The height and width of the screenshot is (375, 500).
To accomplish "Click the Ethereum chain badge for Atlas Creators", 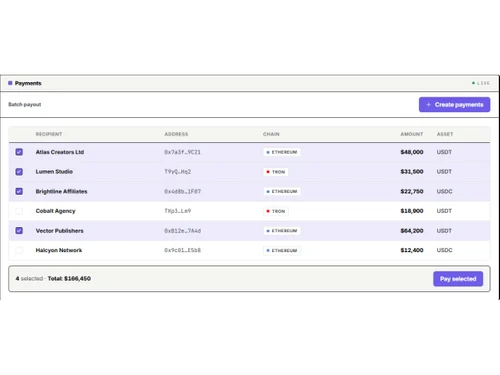I will click(x=282, y=152).
